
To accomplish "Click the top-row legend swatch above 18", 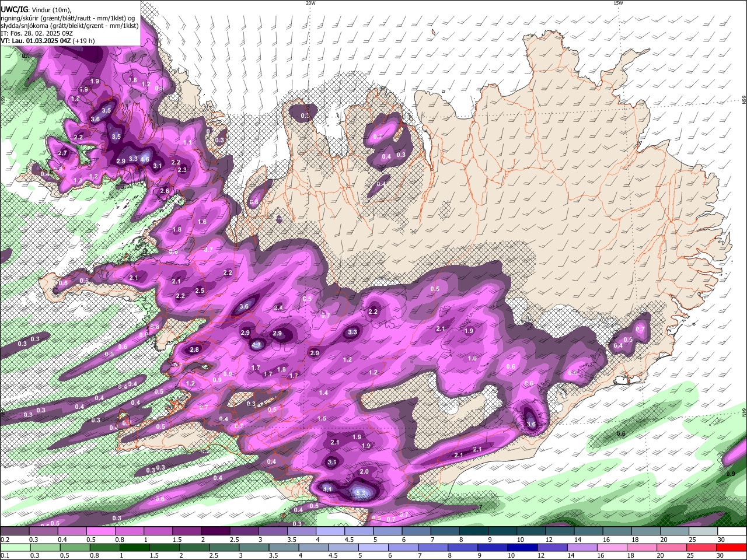I will pyautogui.click(x=645, y=531).
